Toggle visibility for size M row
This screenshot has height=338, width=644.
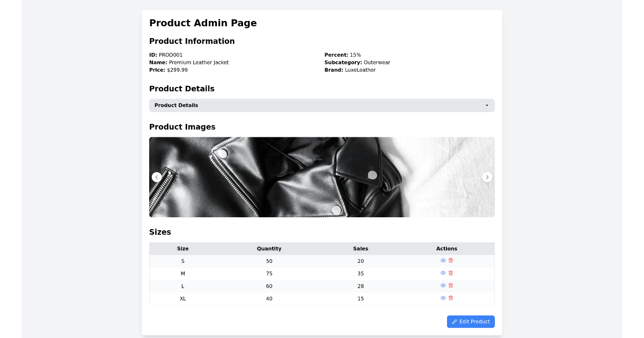click(443, 273)
